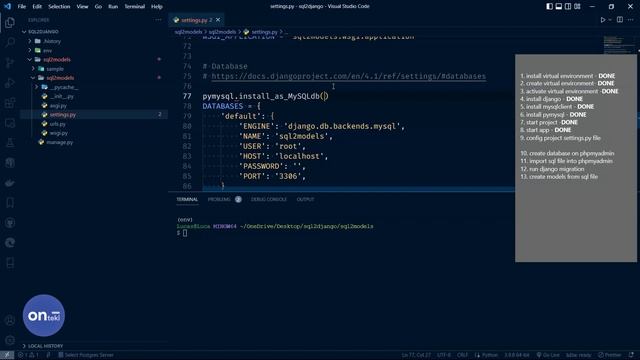640x360 pixels.
Task: Click Go Live in status bar
Action: tap(548, 355)
